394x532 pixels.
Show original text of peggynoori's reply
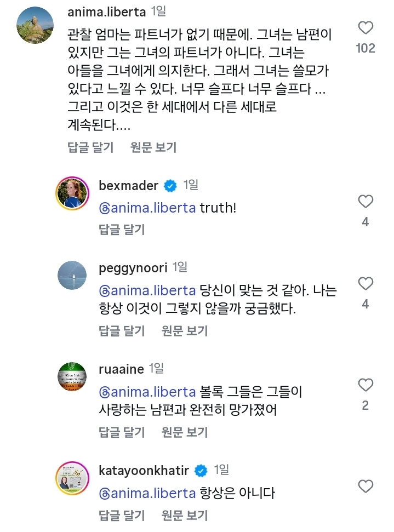(185, 331)
